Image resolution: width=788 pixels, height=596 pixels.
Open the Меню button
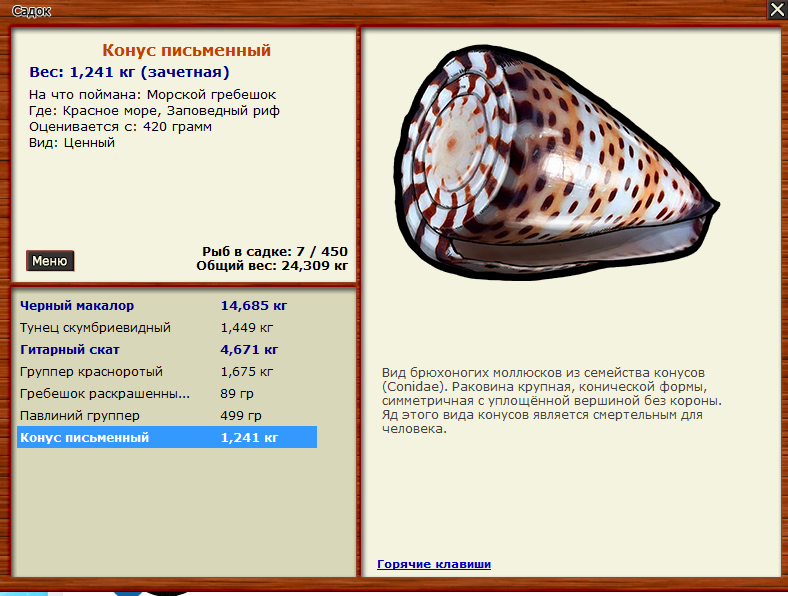(x=50, y=261)
